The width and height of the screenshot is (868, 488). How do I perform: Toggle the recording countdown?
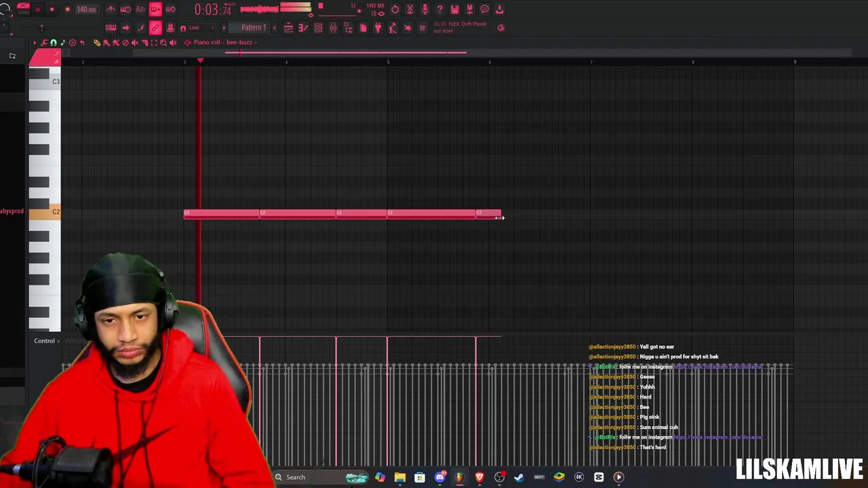(140, 9)
